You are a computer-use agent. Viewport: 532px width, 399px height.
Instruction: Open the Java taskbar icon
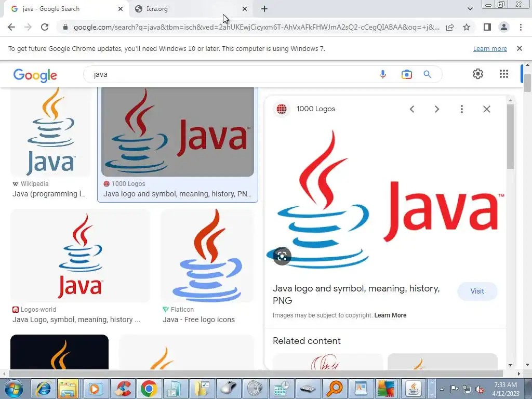click(413, 389)
